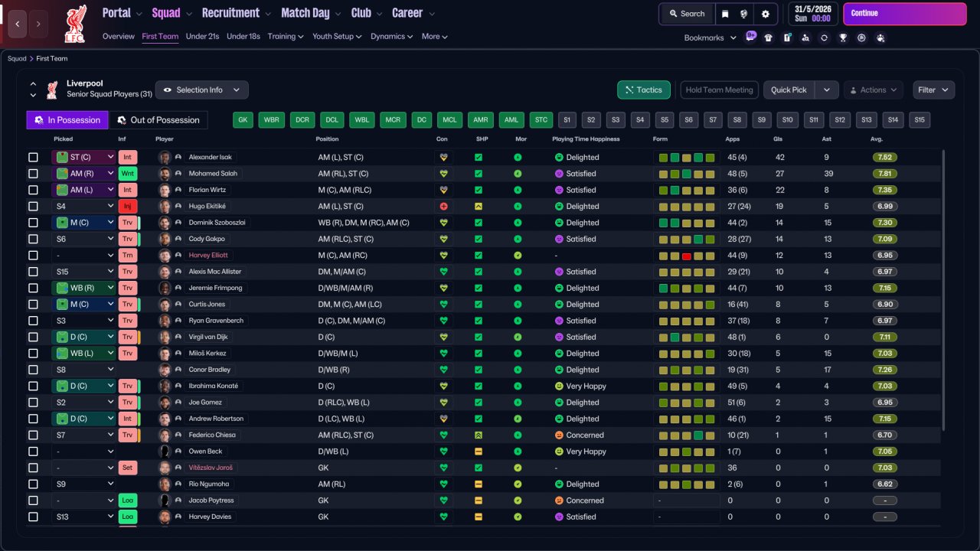Click Owen Beck's yellow sharpness icon
The width and height of the screenshot is (980, 551).
point(479,452)
